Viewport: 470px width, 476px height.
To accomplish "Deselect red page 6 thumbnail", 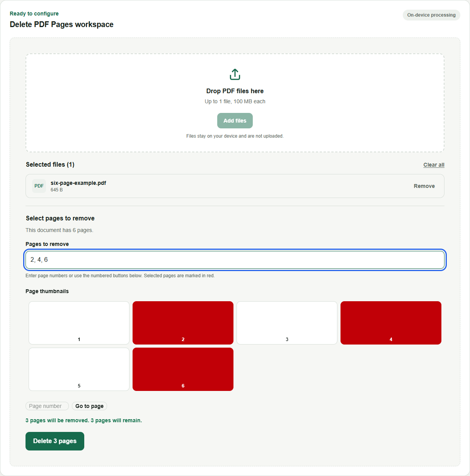I will (183, 369).
